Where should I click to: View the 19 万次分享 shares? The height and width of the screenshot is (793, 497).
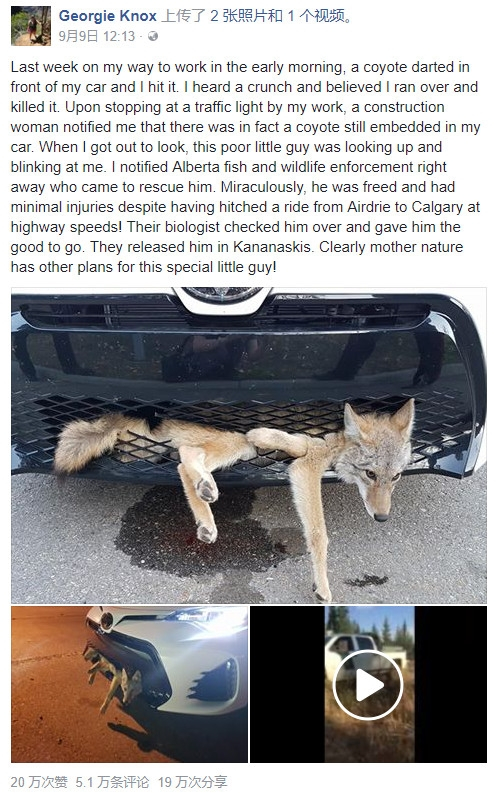point(193,782)
